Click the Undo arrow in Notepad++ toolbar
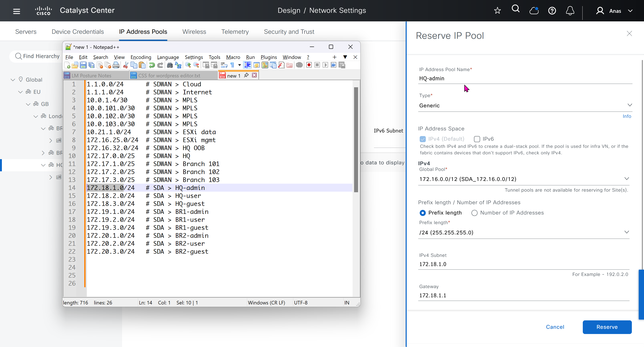Viewport: 644px width, 347px height. click(x=152, y=65)
